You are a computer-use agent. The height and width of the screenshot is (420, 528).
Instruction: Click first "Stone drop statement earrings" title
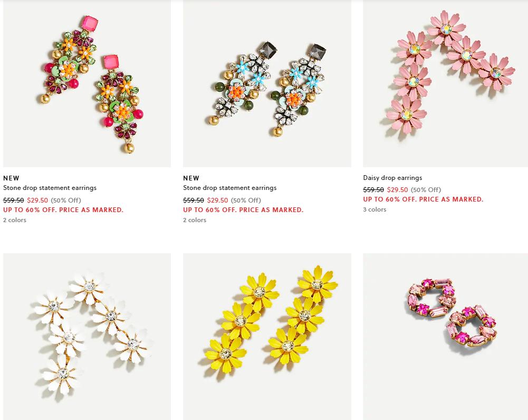[x=50, y=188]
